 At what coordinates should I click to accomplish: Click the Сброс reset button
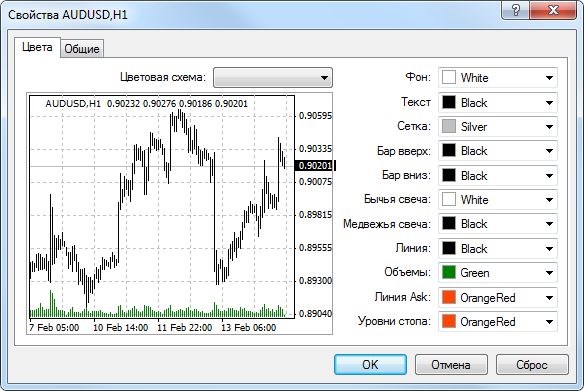coord(532,365)
